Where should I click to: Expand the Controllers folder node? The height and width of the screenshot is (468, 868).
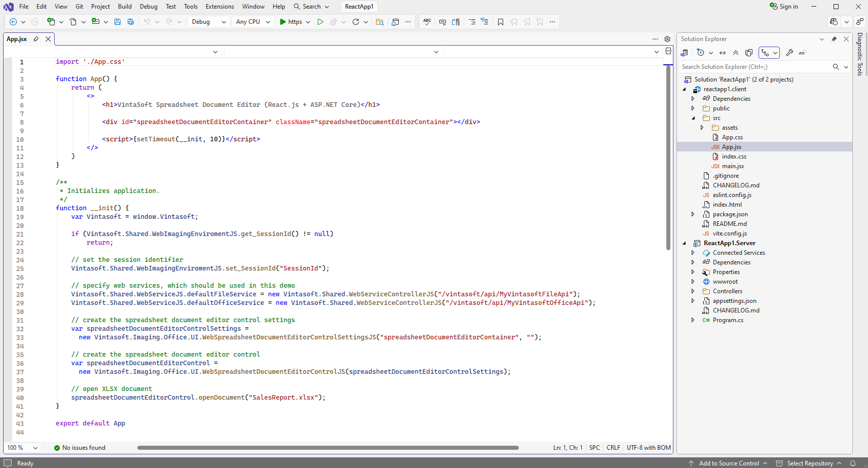pos(693,291)
